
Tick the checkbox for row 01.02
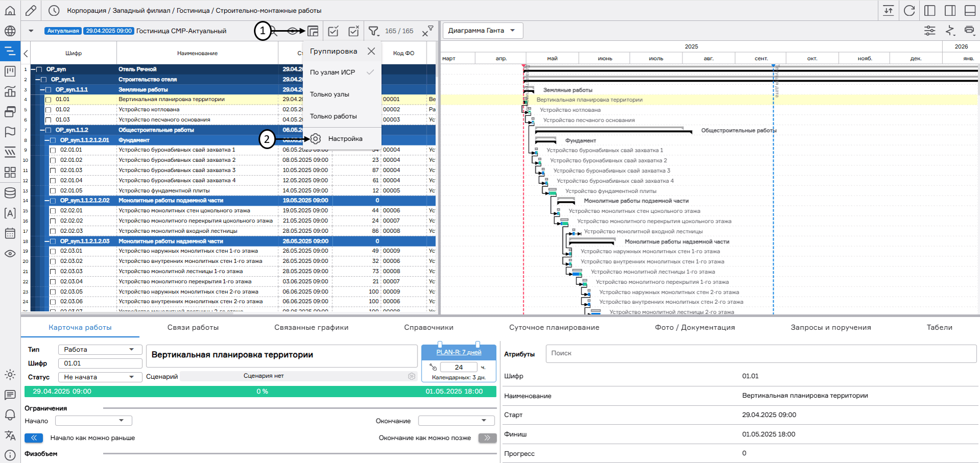49,110
